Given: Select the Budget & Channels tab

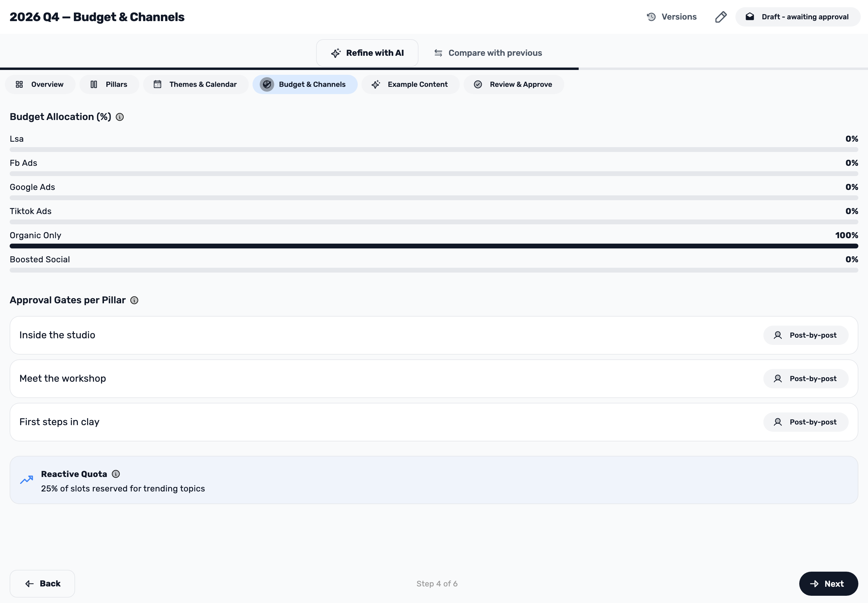Looking at the screenshot, I should pos(305,84).
